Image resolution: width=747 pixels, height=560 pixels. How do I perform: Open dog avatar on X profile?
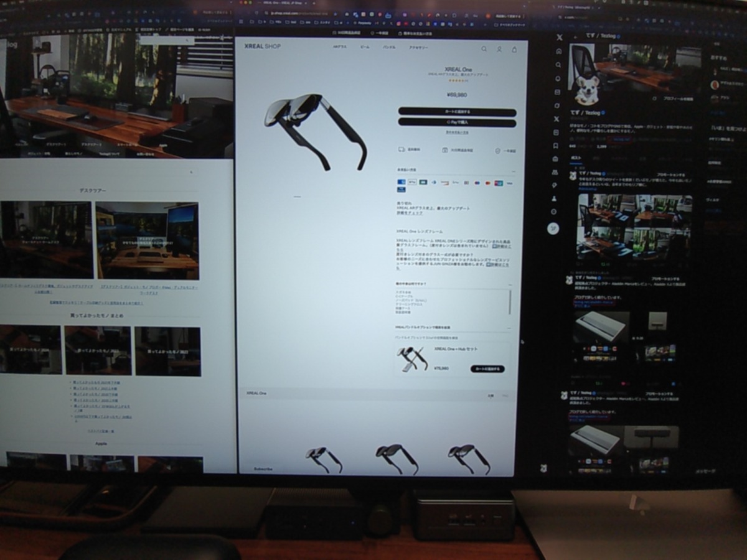click(586, 90)
